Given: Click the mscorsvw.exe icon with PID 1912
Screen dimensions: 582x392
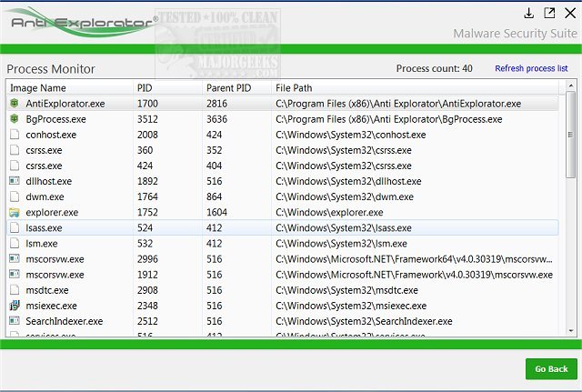Looking at the screenshot, I should (x=15, y=274).
